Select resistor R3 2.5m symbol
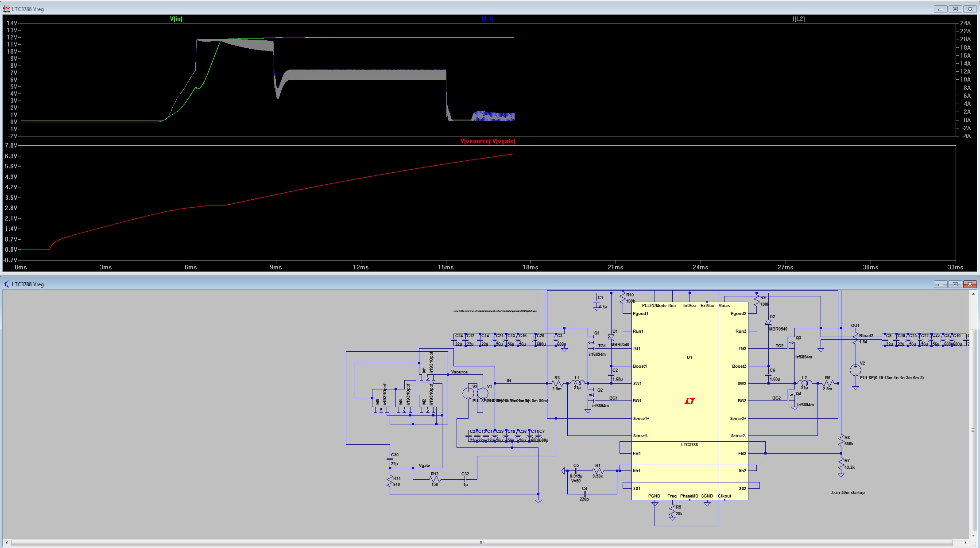The height and width of the screenshot is (548, 980). click(x=557, y=383)
